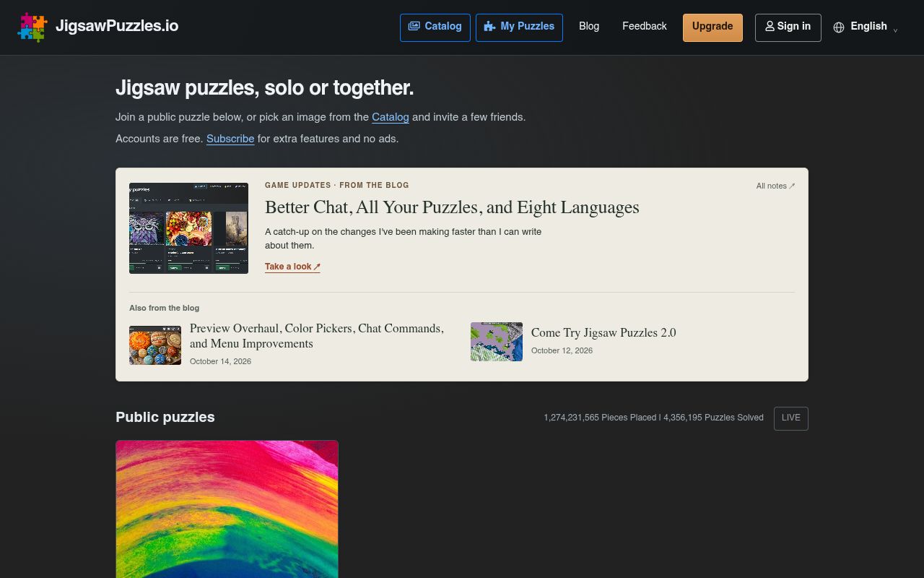Open the featured blog post thumbnail
This screenshot has height=578, width=924.
188,228
